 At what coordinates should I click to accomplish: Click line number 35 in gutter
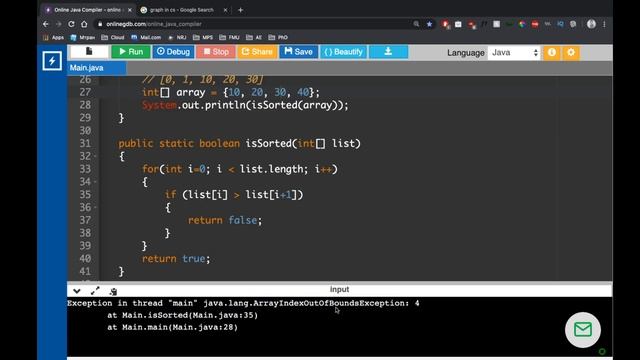click(x=85, y=194)
